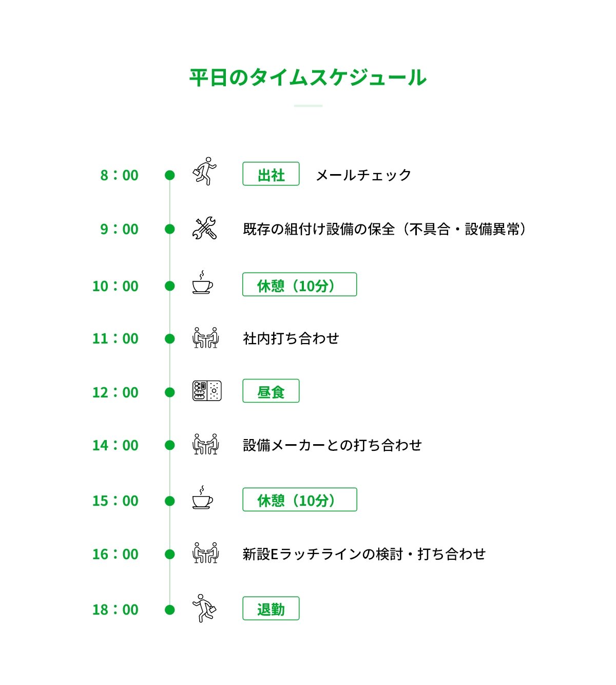Select the coffee cup icon at 15:00
Viewport: 616px width, 685px height.
click(x=203, y=497)
